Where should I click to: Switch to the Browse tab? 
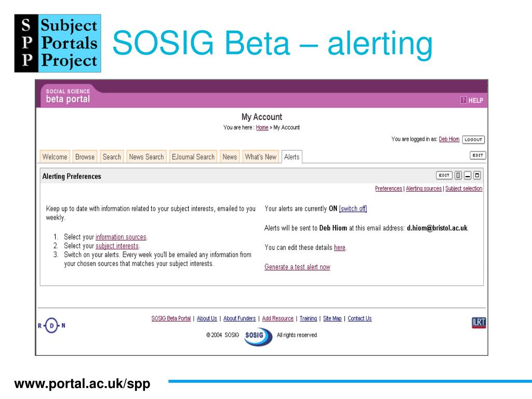point(85,157)
